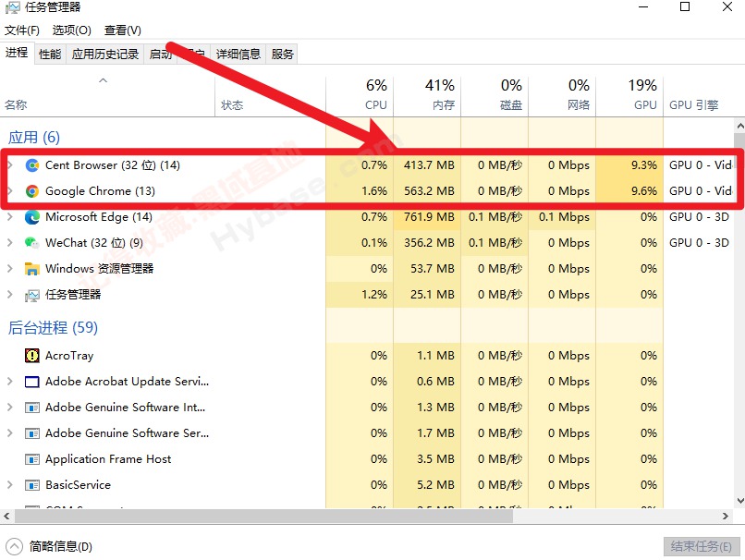The width and height of the screenshot is (745, 560).
Task: Click the Adobe Genuine Software Int... icon
Action: click(x=31, y=408)
